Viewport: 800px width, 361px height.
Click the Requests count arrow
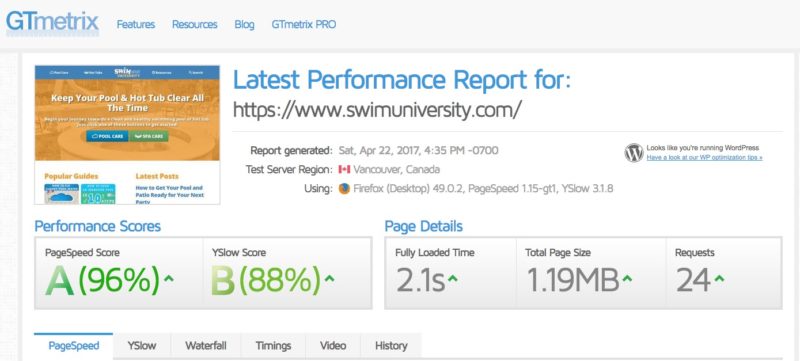coord(719,278)
